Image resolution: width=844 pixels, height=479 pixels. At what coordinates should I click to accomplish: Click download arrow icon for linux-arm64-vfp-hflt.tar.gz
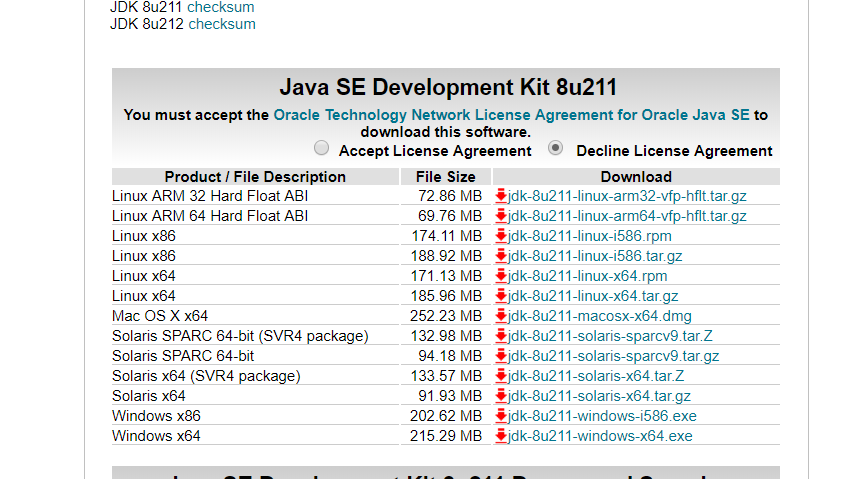[x=501, y=216]
